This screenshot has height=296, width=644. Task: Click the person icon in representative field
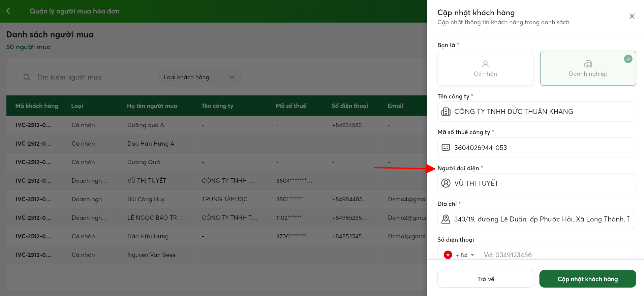tap(446, 183)
